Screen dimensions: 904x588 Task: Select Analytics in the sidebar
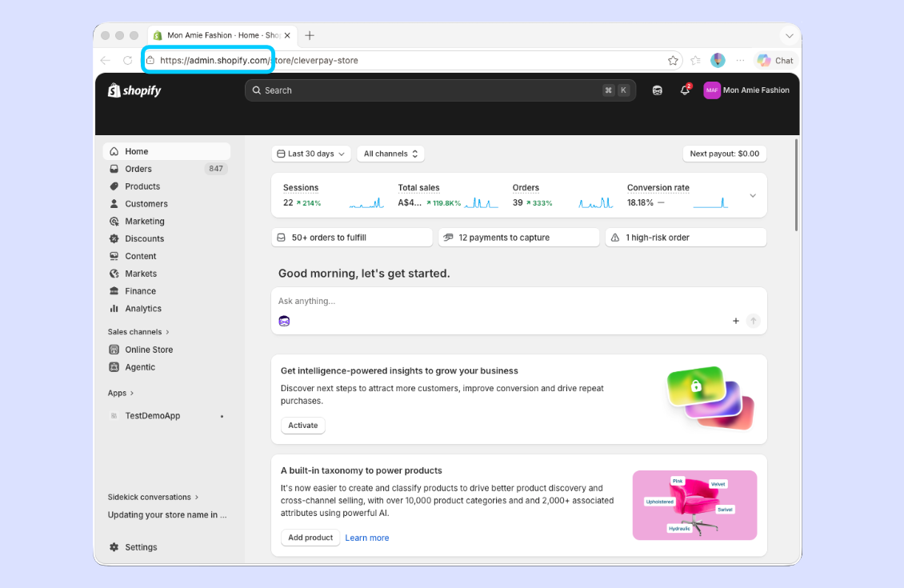[166, 309]
